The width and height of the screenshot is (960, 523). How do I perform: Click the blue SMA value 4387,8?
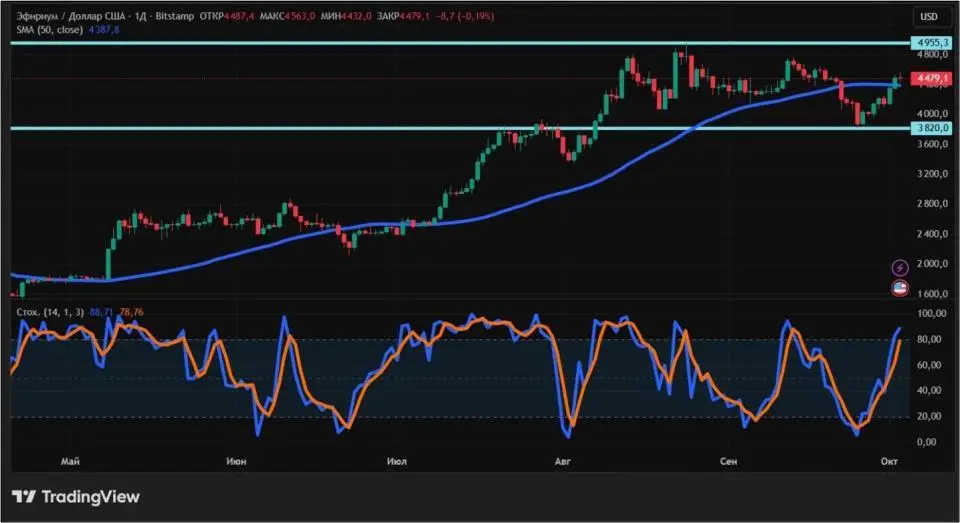[x=103, y=30]
